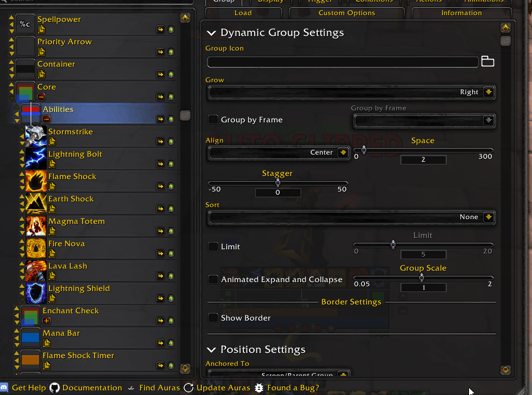Select the Earth Shock aura icon

point(36,203)
